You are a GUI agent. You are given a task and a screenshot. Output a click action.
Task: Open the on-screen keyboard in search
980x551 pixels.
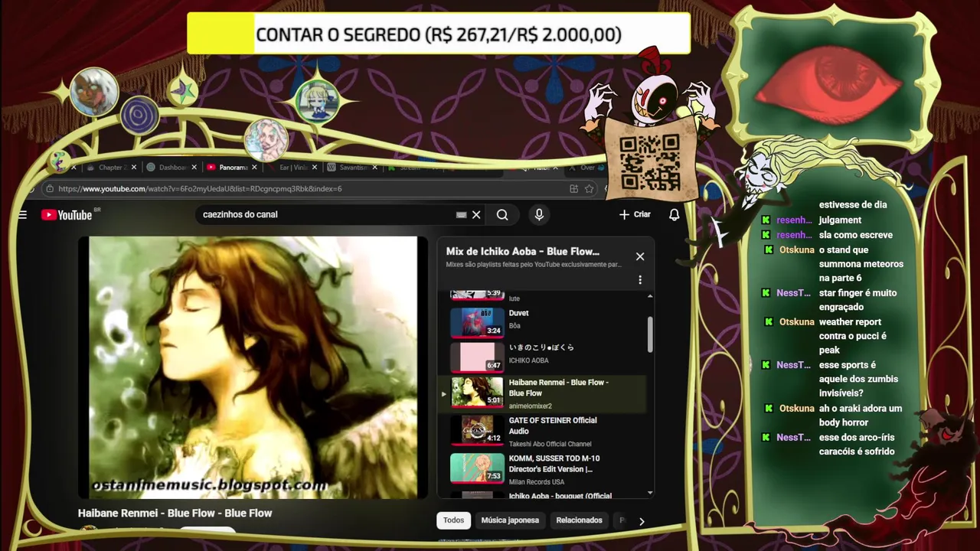461,215
